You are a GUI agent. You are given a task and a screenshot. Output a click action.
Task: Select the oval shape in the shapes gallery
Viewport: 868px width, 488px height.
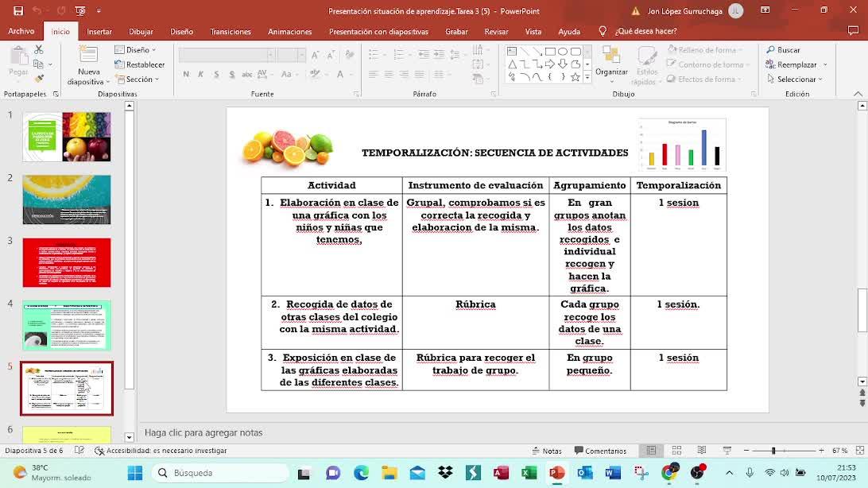(x=563, y=52)
